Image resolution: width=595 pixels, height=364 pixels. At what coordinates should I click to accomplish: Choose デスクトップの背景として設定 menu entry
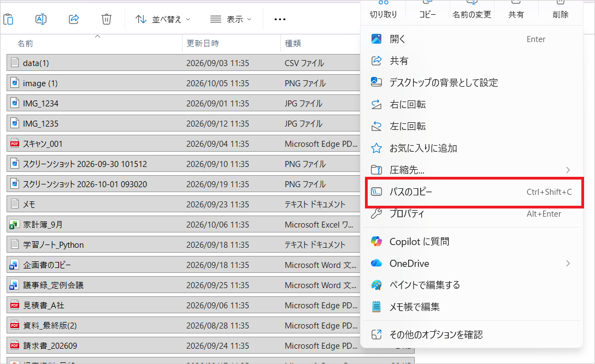coord(472,82)
